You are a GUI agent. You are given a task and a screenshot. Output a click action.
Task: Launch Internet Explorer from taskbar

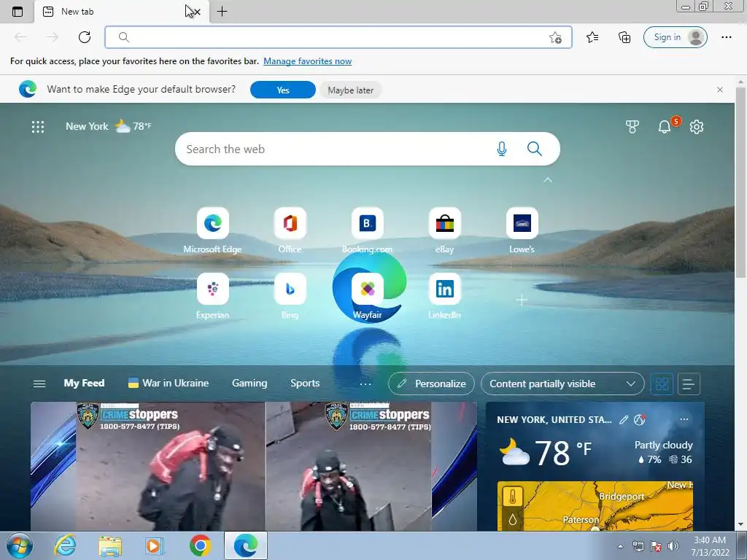coord(65,545)
